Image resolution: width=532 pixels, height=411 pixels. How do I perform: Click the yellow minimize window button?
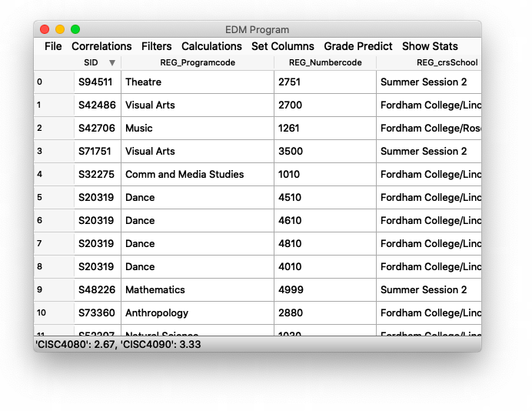point(60,29)
